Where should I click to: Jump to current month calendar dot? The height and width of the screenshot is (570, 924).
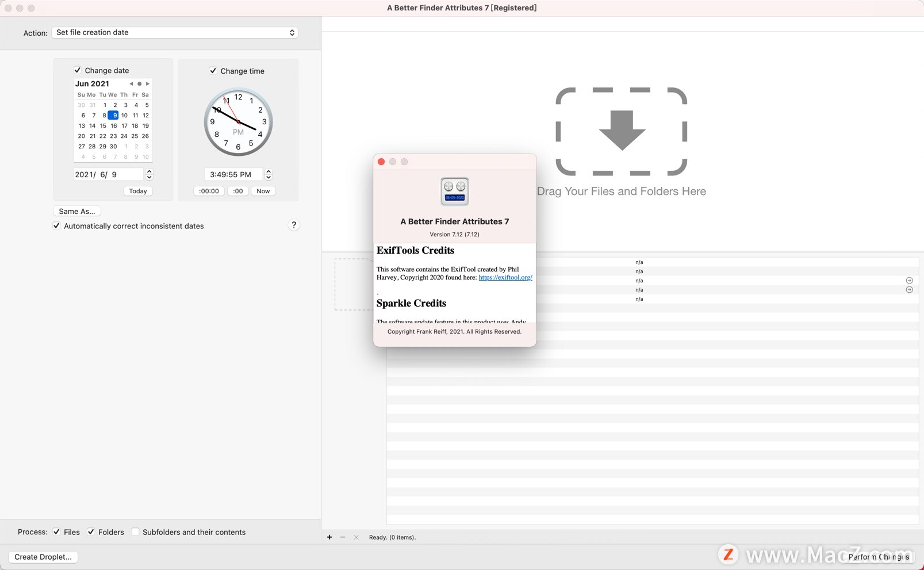(x=139, y=84)
